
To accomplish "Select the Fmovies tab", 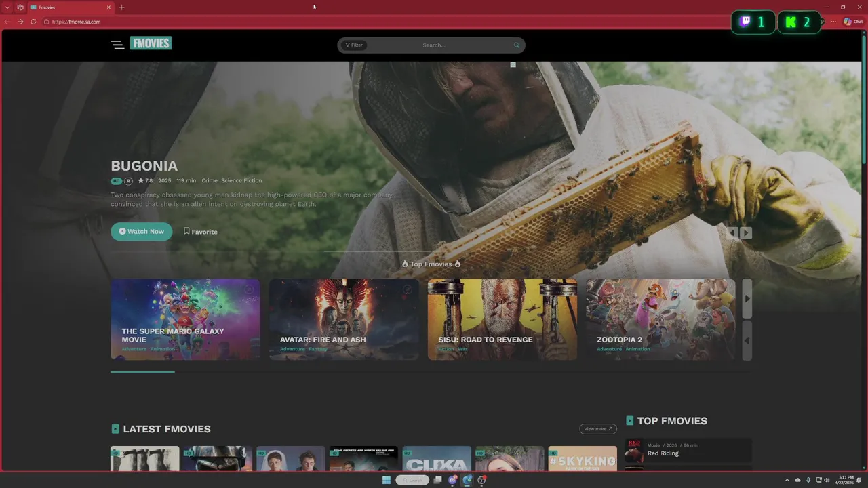I will click(71, 7).
